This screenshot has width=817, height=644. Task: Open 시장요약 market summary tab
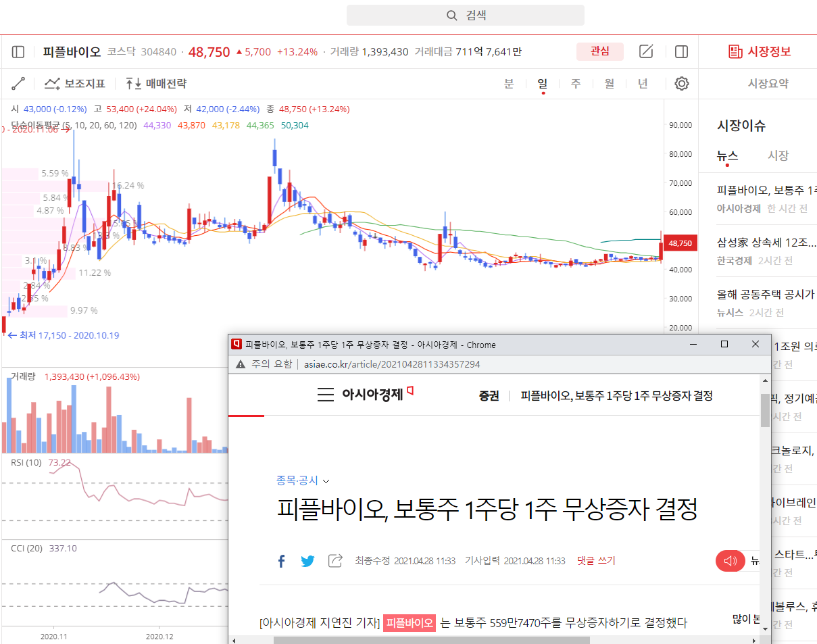(768, 84)
